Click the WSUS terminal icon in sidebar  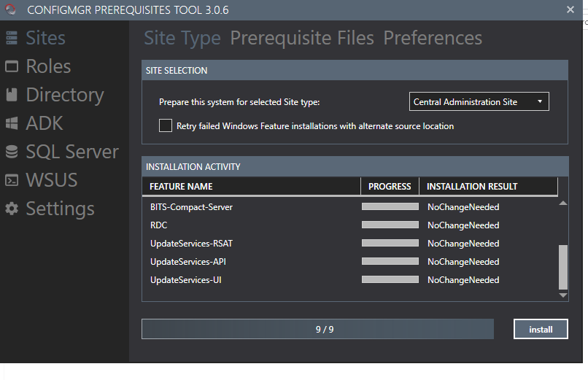point(12,180)
